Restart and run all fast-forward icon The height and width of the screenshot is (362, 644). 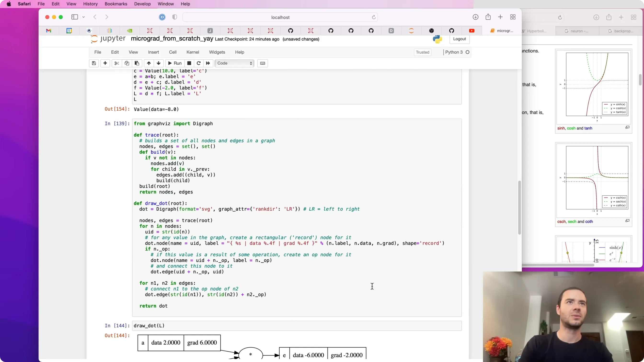coord(208,63)
